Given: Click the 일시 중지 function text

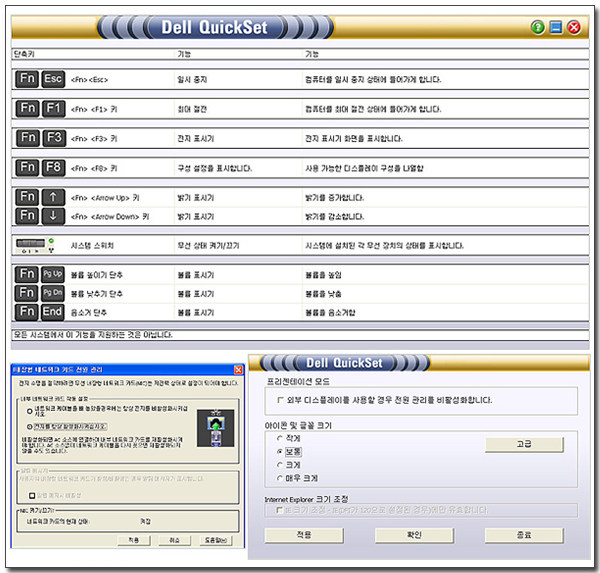Looking at the screenshot, I should (192, 80).
